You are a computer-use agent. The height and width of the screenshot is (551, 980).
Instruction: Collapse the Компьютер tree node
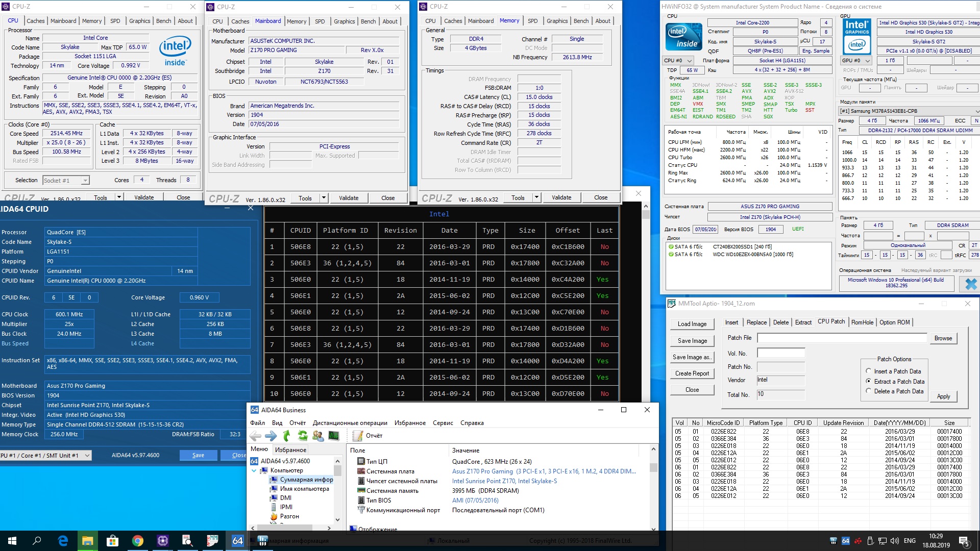click(x=254, y=470)
